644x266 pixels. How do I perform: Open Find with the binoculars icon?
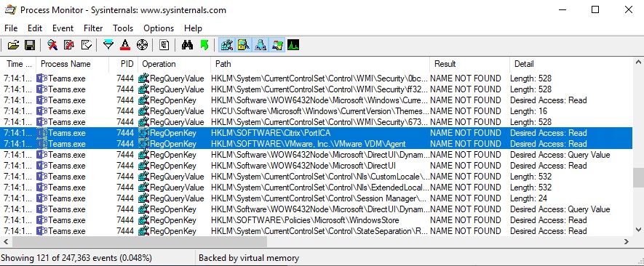187,45
